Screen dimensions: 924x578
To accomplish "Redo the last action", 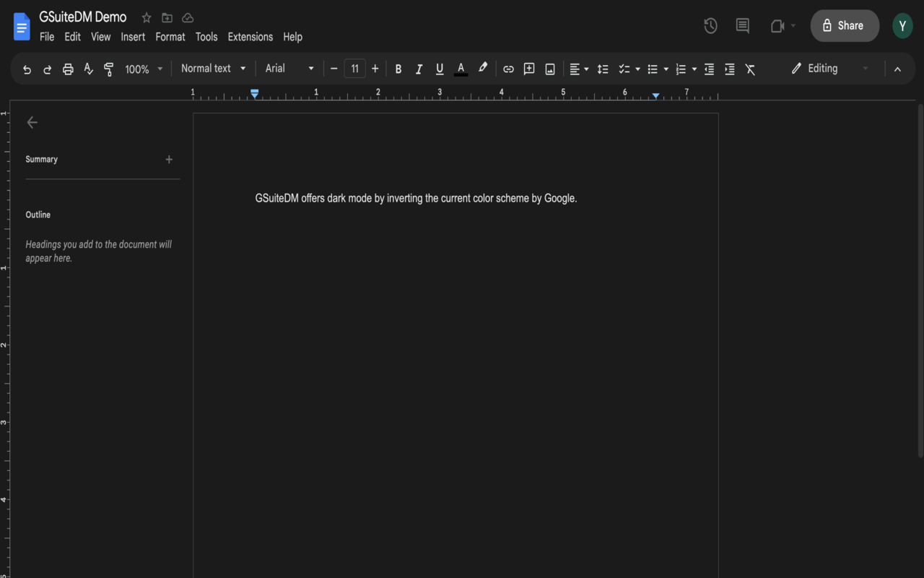I will pos(47,68).
